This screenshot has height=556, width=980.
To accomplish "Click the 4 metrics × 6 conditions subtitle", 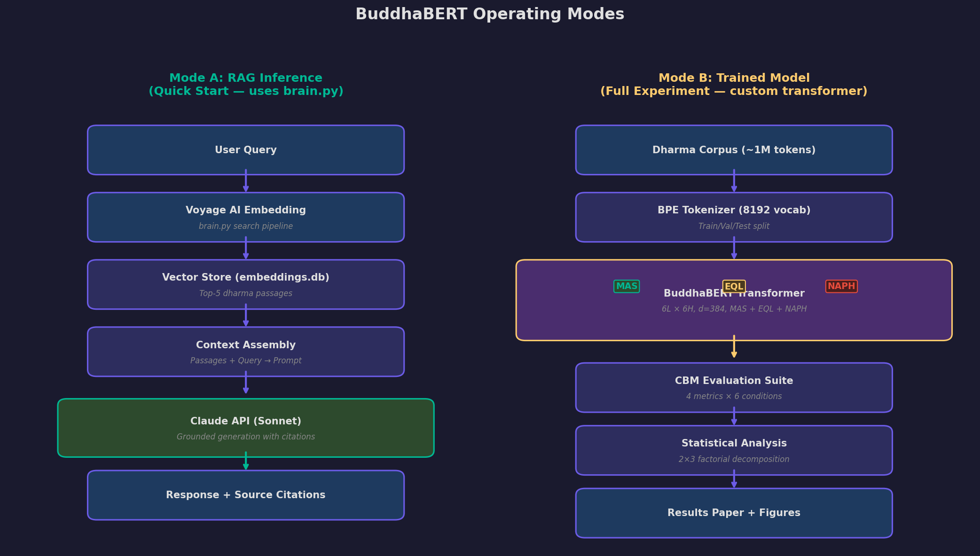I will tap(734, 396).
